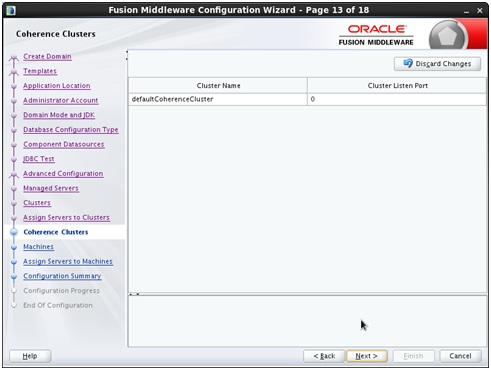Click the Cluster Name column header

coord(218,86)
